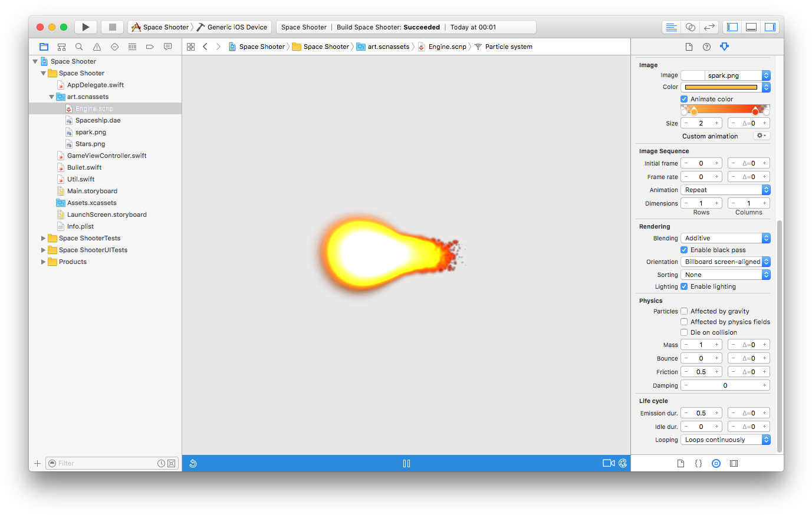Image resolution: width=812 pixels, height=515 pixels.
Task: Open the Quick Help inspector
Action: [x=706, y=47]
